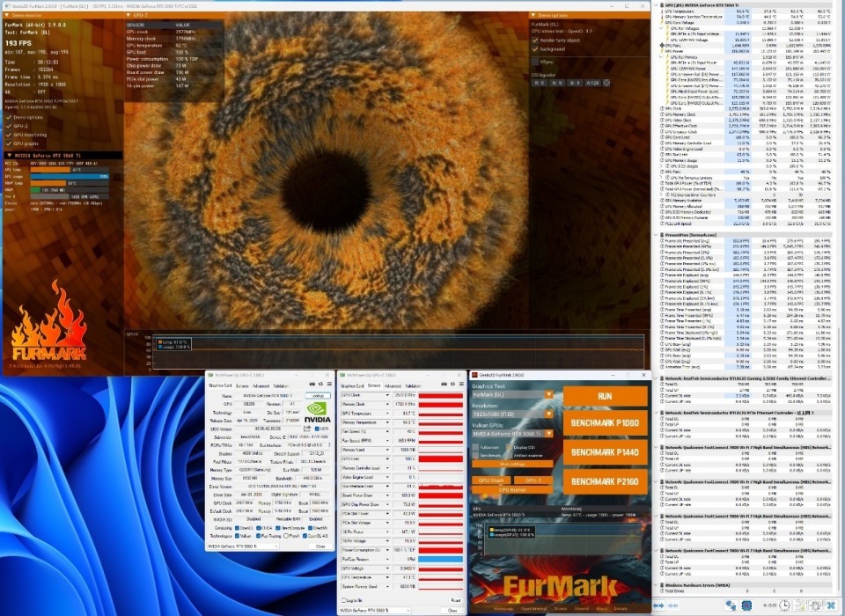Click the HWiNFO collapse arrows icon in bottom toolbar

(x=673, y=605)
